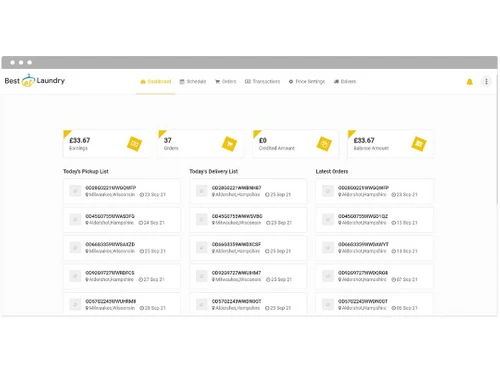Viewport: 500px width, 375px height.
Task: Click the 37 Orders count
Action: 168,140
